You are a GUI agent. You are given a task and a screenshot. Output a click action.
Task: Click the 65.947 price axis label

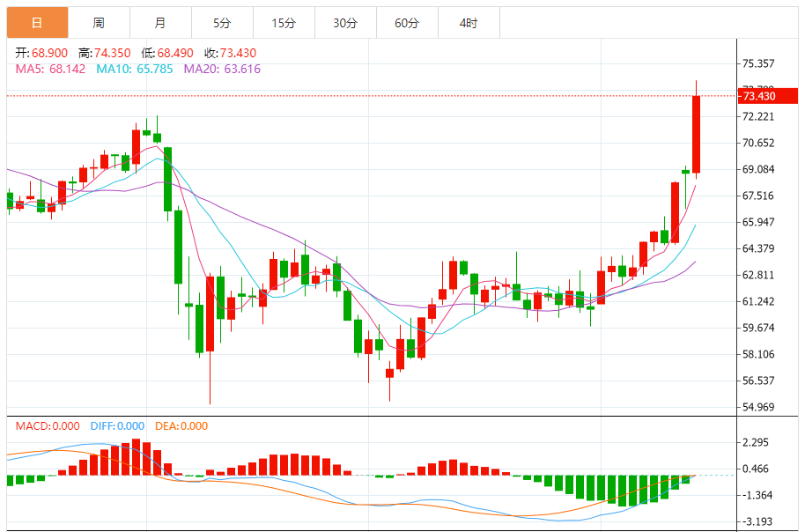(x=758, y=222)
